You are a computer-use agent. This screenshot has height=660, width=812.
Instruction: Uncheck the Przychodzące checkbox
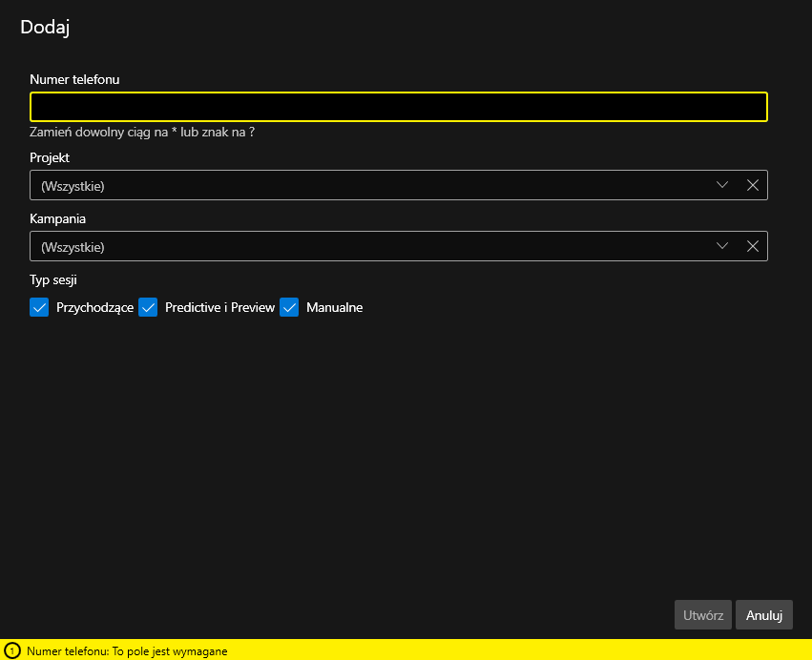[x=39, y=307]
